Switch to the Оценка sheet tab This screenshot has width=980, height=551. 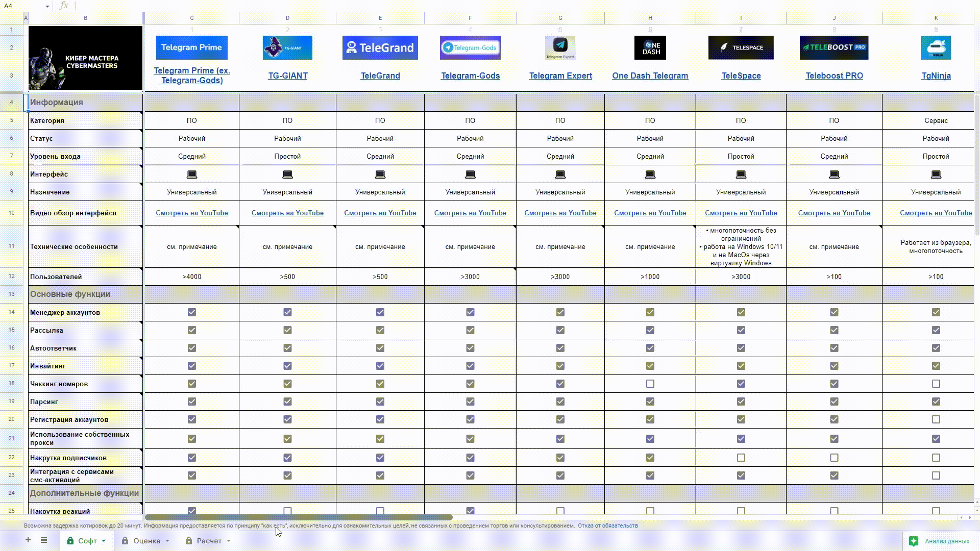[146, 541]
